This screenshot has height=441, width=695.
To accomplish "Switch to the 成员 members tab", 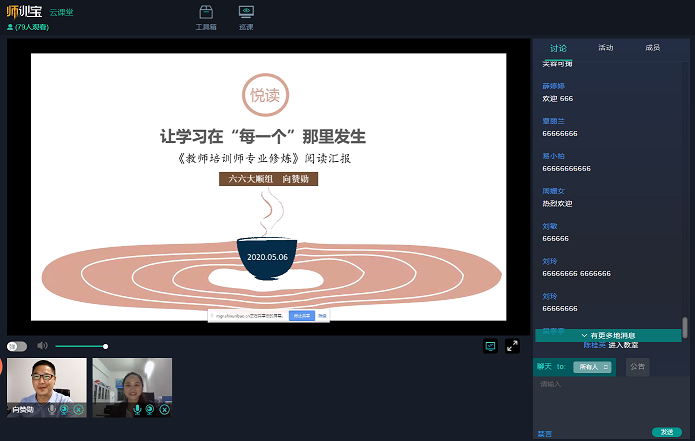I will click(x=652, y=47).
